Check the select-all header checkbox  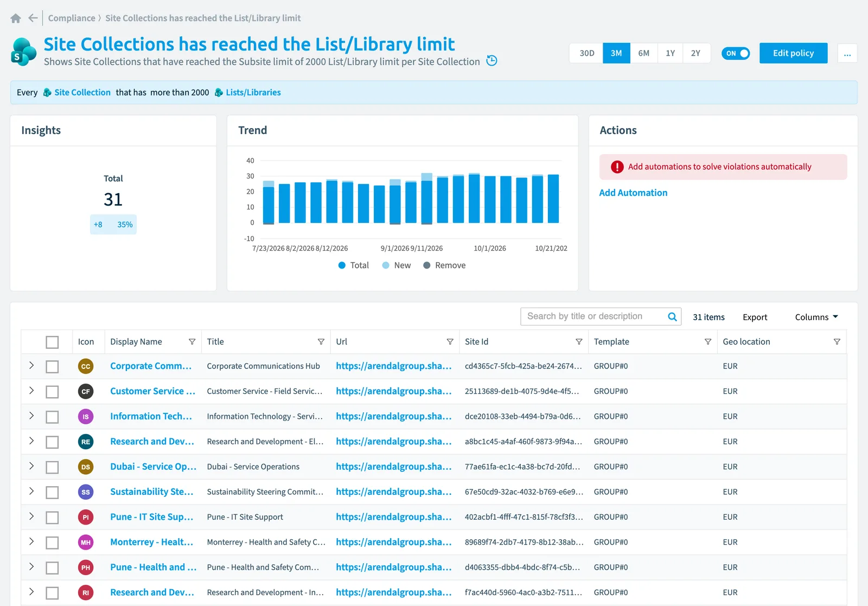52,342
